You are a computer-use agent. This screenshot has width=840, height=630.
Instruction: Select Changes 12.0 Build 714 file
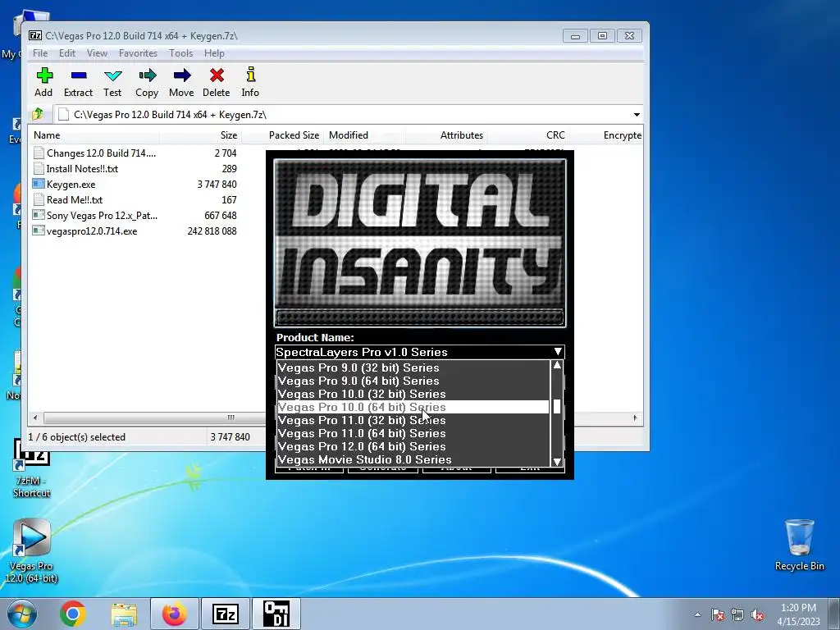click(x=101, y=153)
